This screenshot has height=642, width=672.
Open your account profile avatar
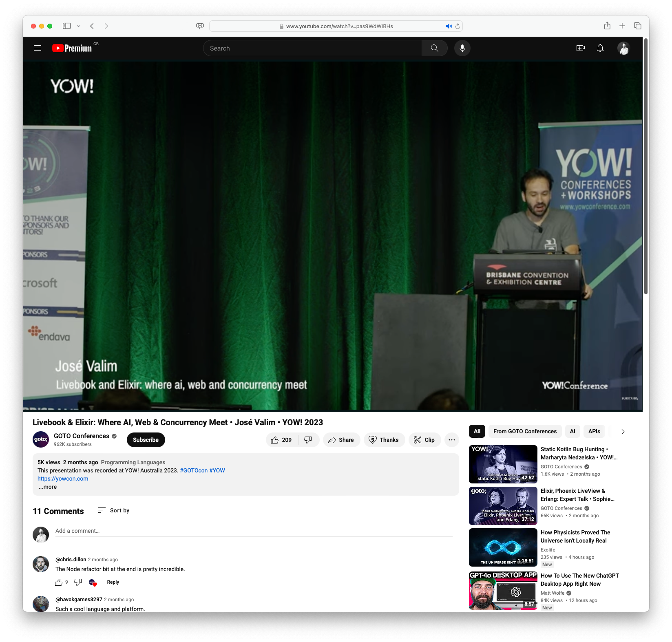point(623,48)
